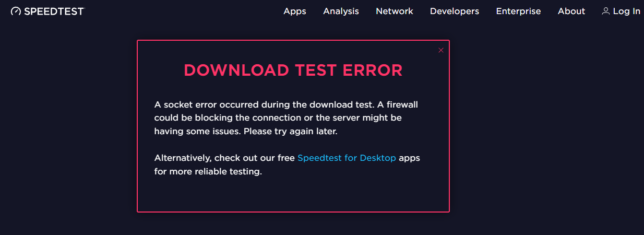
Task: Open the Apps menu item
Action: tap(295, 11)
